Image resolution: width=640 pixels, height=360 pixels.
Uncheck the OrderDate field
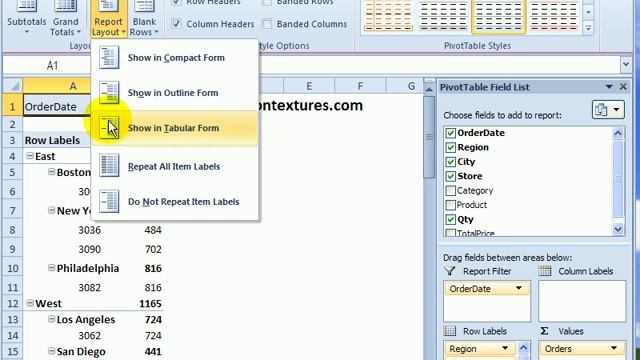tap(451, 133)
